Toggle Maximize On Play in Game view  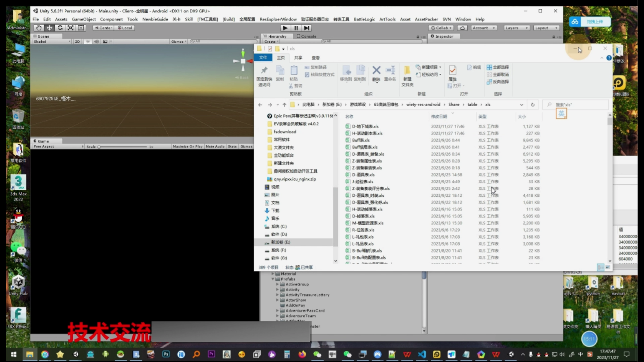click(x=187, y=146)
